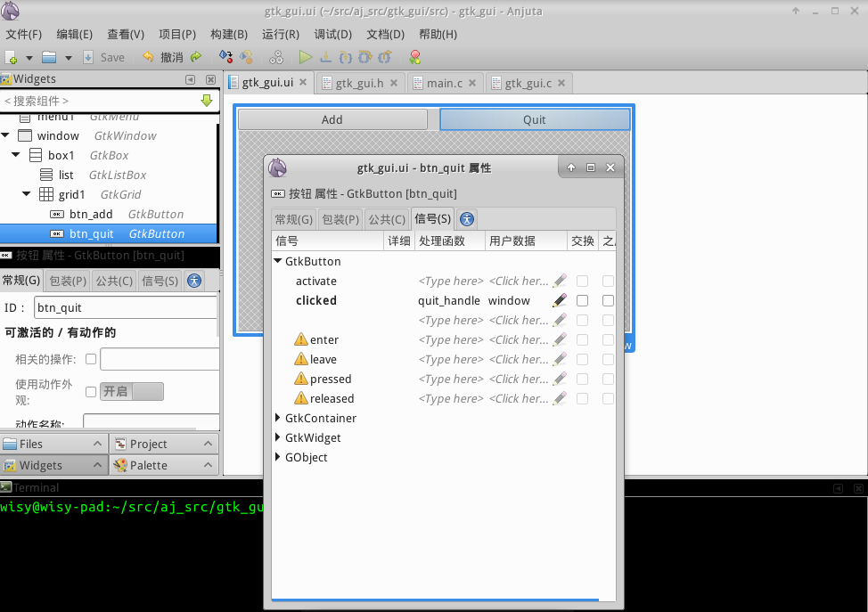The width and height of the screenshot is (868, 612).
Task: Click the Add button in the designer
Action: tap(332, 119)
